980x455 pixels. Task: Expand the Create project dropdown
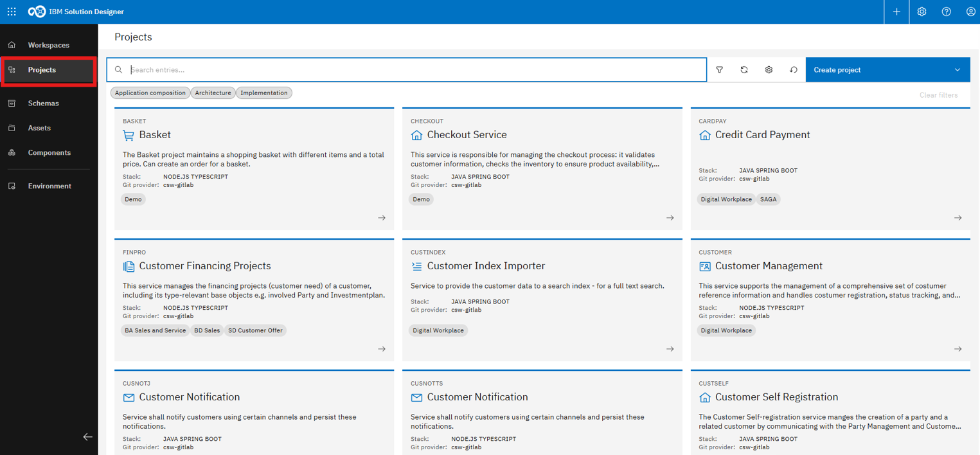point(957,70)
